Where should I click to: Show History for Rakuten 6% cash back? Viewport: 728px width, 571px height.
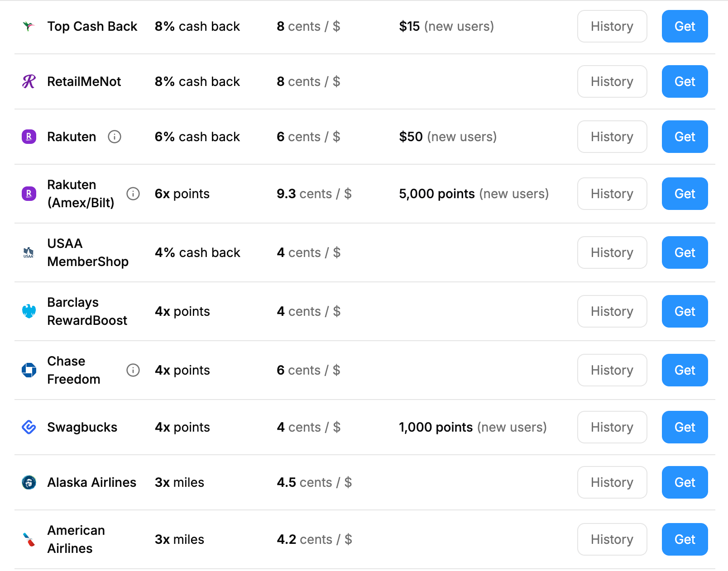click(612, 137)
